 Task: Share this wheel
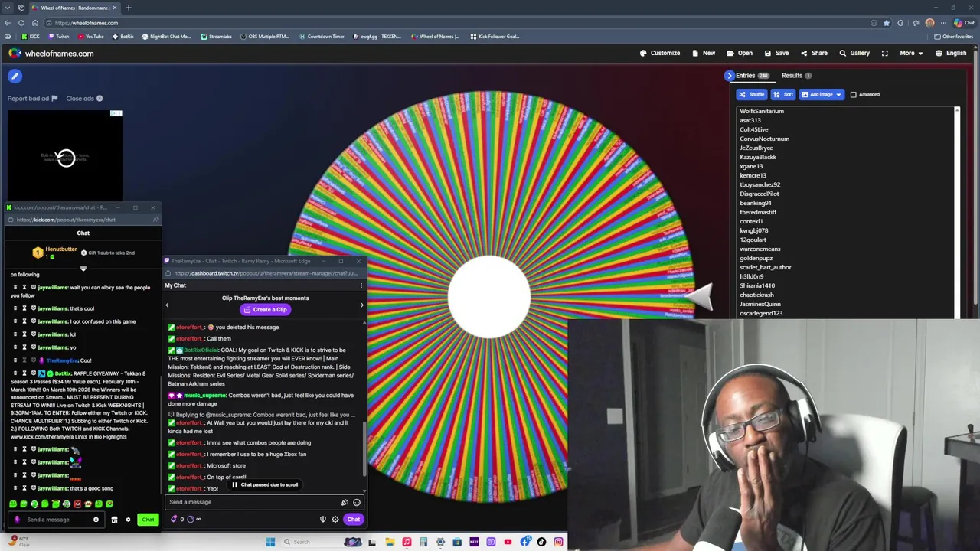point(814,54)
